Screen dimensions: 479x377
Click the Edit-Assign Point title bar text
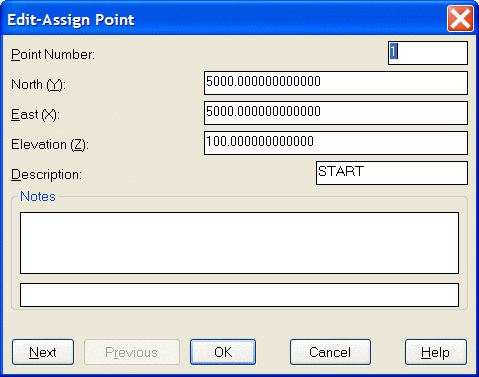(71, 20)
